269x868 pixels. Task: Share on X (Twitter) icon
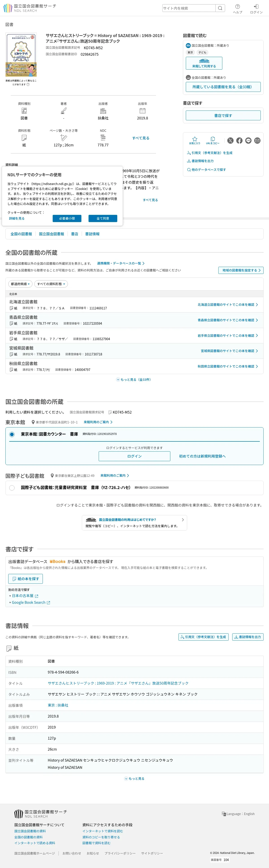[230, 141]
